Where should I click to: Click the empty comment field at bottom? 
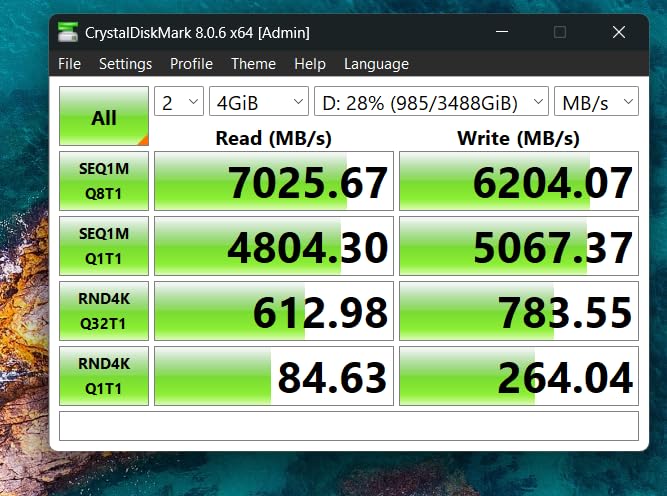(x=348, y=425)
